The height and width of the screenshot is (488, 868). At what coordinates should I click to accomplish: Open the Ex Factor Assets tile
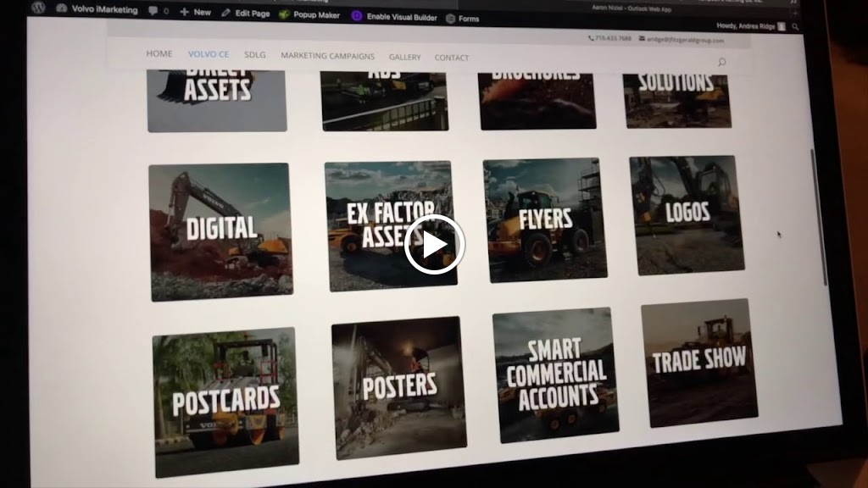[x=391, y=225]
